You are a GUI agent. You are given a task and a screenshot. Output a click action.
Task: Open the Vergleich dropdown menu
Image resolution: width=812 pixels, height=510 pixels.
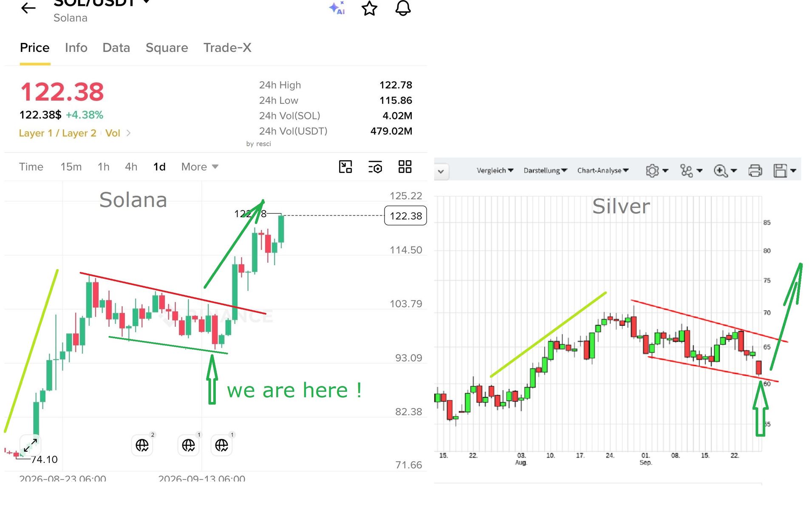495,170
